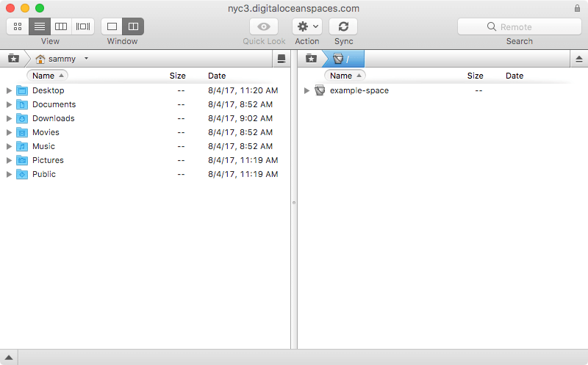Screen dimensions: 588x365
Task: Sort right pane by Size
Action: click(475, 76)
